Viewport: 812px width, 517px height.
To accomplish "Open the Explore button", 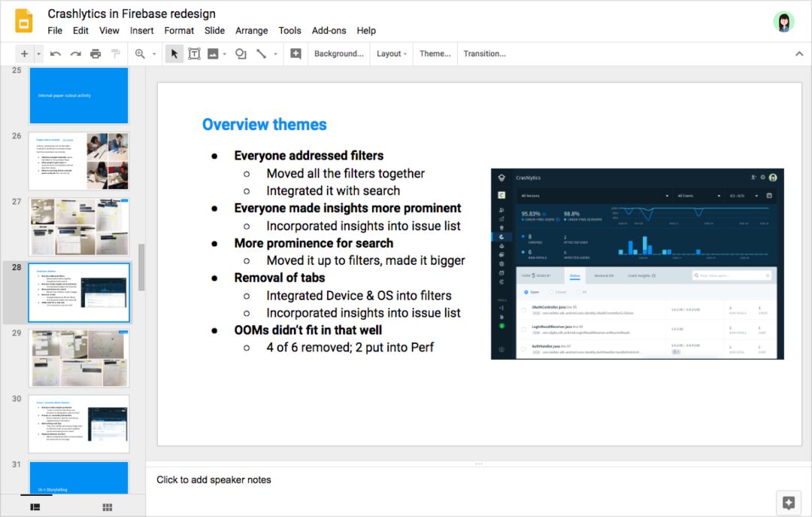I will pos(789,502).
